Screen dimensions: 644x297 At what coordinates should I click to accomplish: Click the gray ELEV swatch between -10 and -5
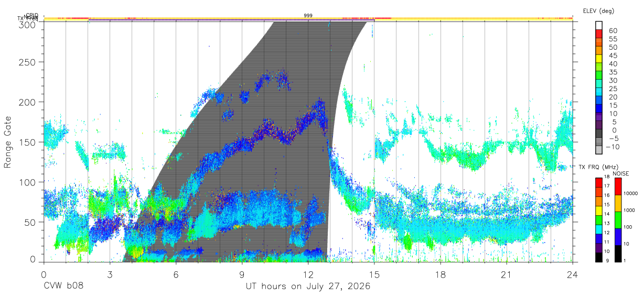point(599,142)
